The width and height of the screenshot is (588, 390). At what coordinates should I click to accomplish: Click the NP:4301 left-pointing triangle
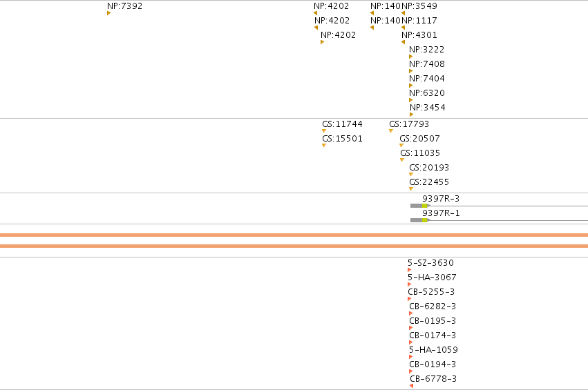coord(403,42)
